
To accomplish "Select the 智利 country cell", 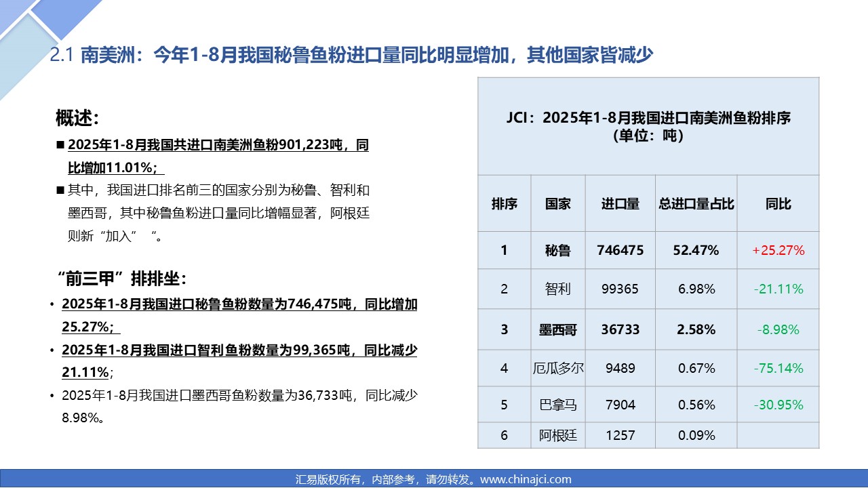I will point(557,289).
